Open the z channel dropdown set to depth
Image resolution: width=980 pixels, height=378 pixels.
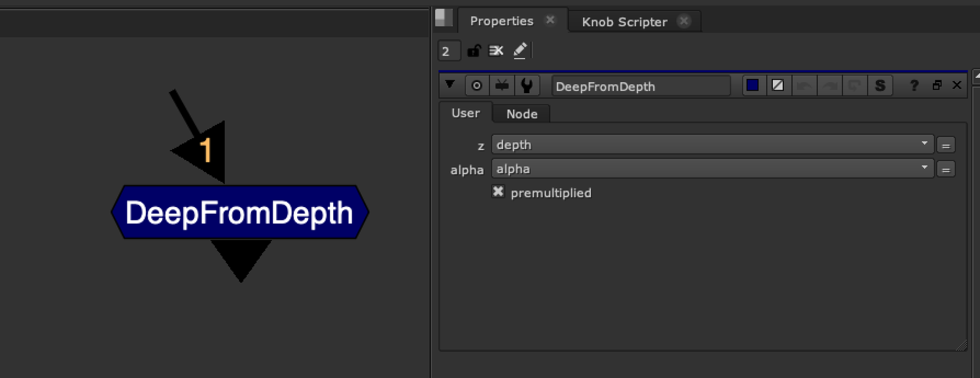pyautogui.click(x=712, y=145)
